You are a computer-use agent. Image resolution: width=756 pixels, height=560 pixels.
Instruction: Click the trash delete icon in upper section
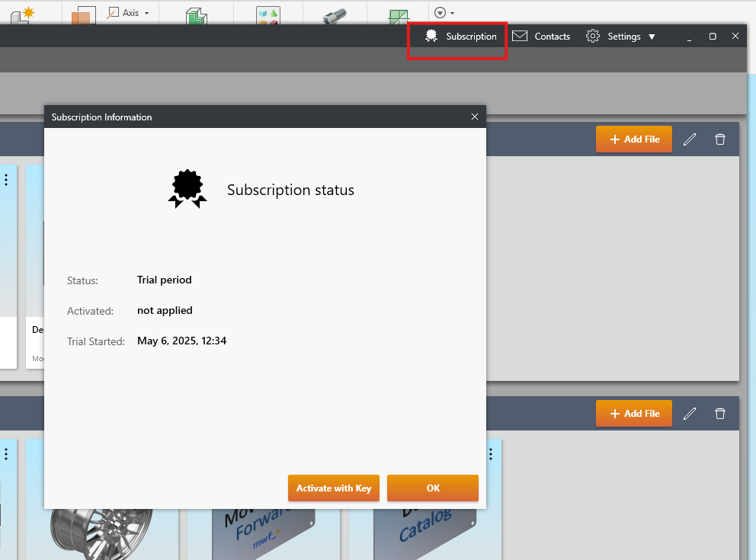pyautogui.click(x=719, y=139)
